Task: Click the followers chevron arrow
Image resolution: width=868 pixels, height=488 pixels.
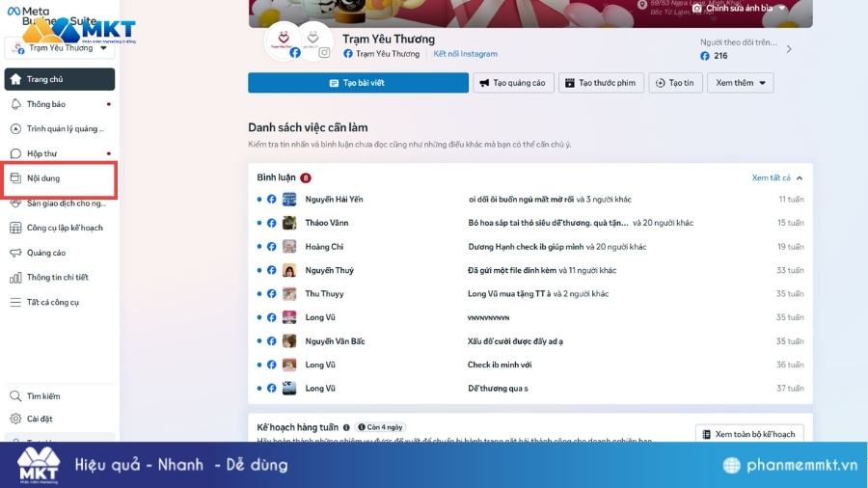Action: 789,48
